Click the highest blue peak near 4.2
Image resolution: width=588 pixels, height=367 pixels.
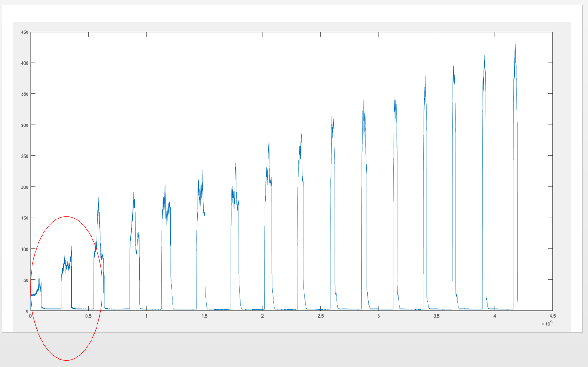(x=515, y=43)
